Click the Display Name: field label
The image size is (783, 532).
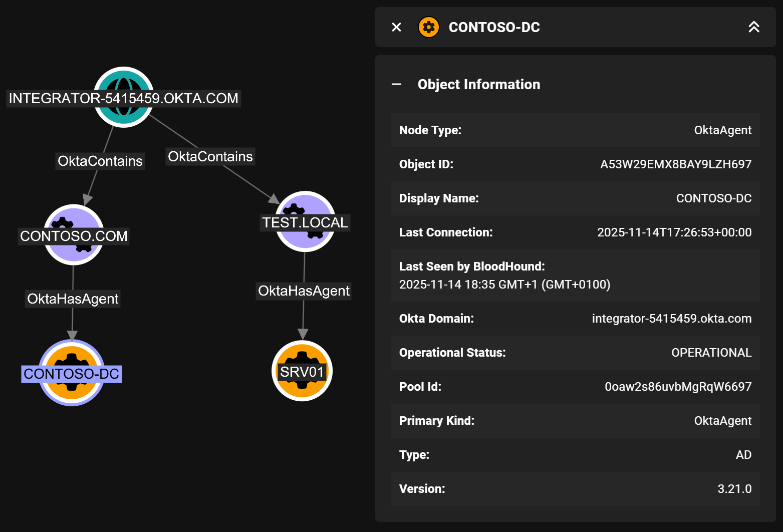(x=439, y=198)
